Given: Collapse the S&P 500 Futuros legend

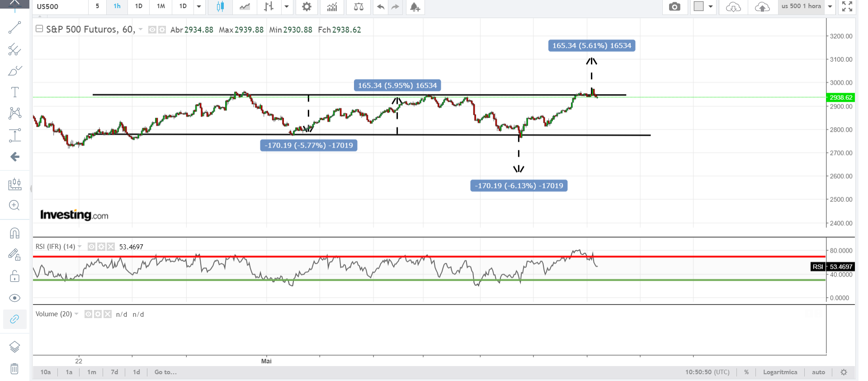Looking at the screenshot, I should (x=39, y=29).
